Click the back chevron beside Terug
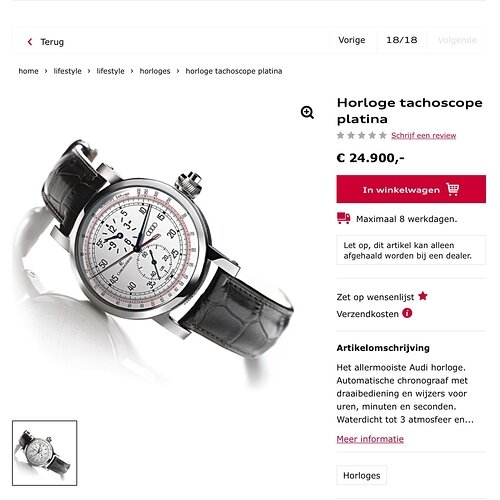The width and height of the screenshot is (500, 500). [30, 42]
